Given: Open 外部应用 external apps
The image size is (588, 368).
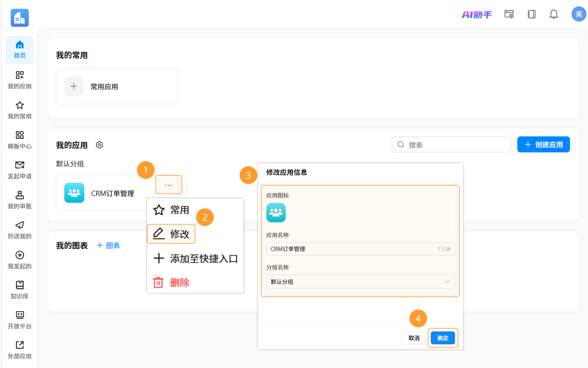Looking at the screenshot, I should click(20, 350).
